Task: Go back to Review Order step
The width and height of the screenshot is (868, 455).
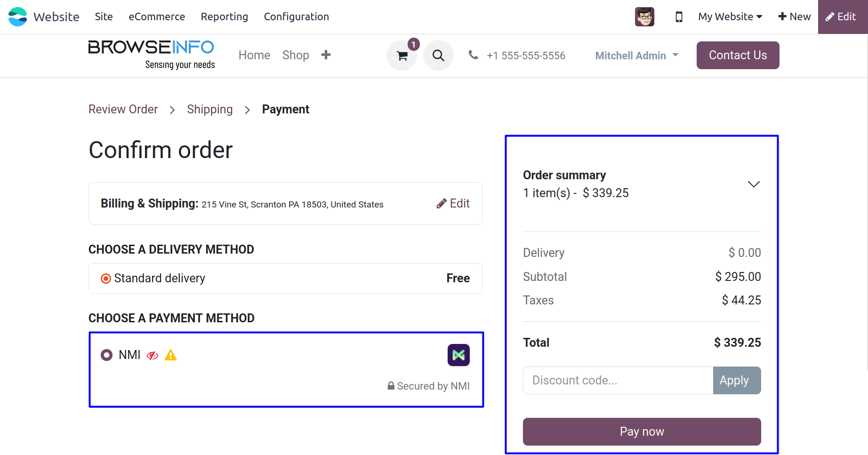Action: 123,109
